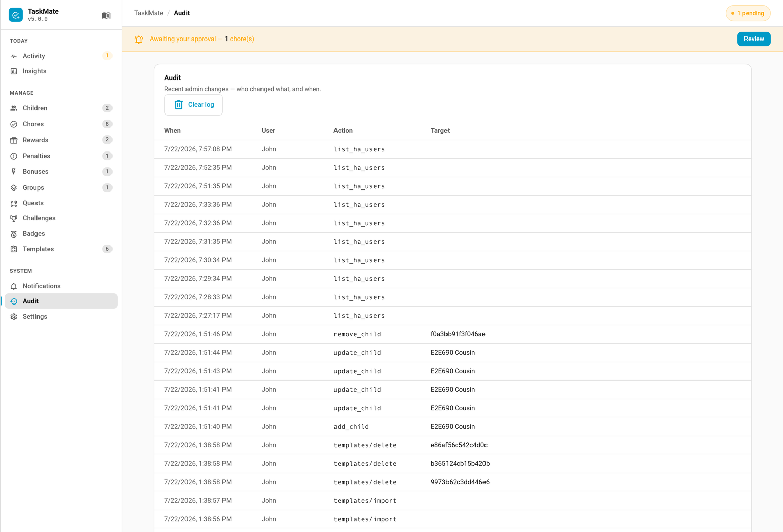This screenshot has width=783, height=532.
Task: Select the Chores checkmark icon
Action: coord(14,124)
